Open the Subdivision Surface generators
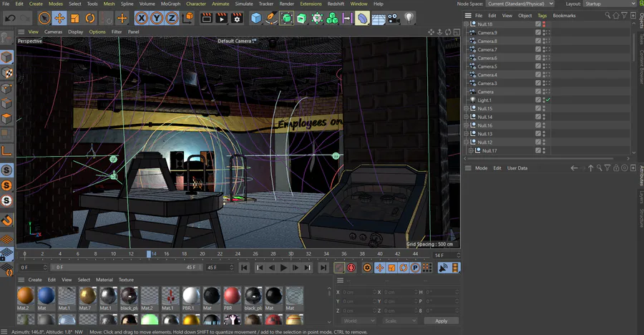Viewport: 644px width, 335px height. 286,18
